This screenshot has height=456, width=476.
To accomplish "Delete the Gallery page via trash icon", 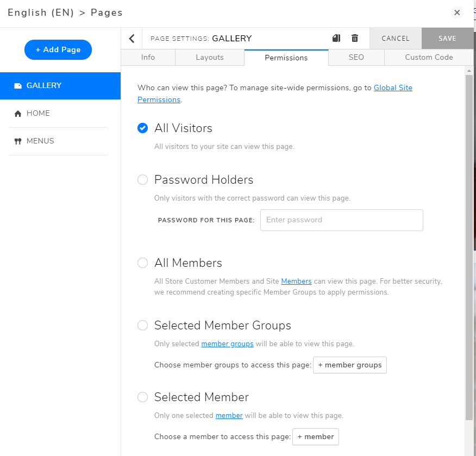I will coord(355,38).
